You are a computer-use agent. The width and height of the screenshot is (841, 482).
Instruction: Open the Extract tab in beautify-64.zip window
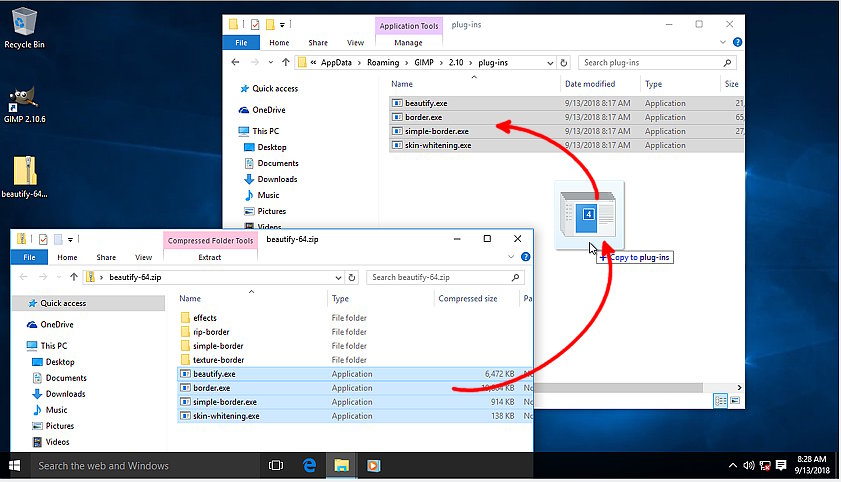tap(210, 257)
